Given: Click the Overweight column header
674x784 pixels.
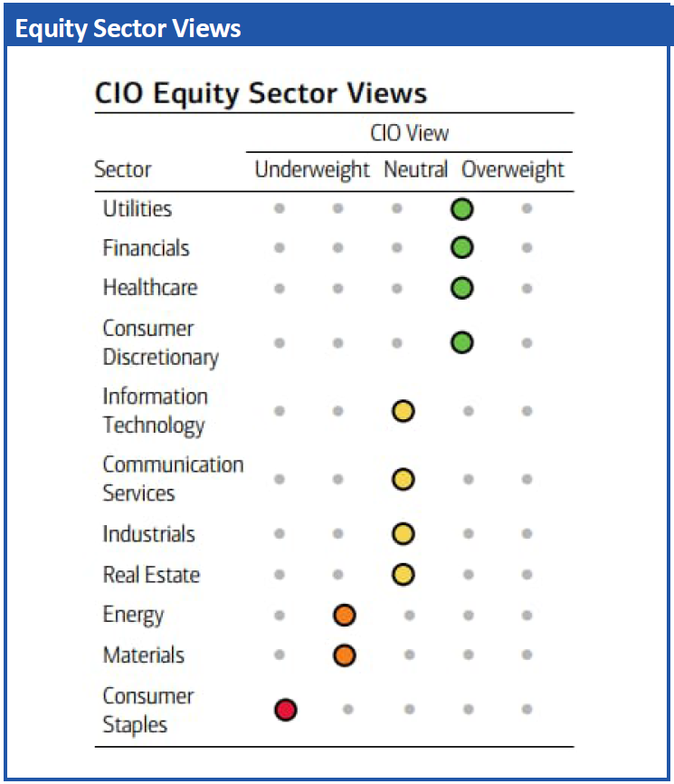Looking at the screenshot, I should [512, 170].
